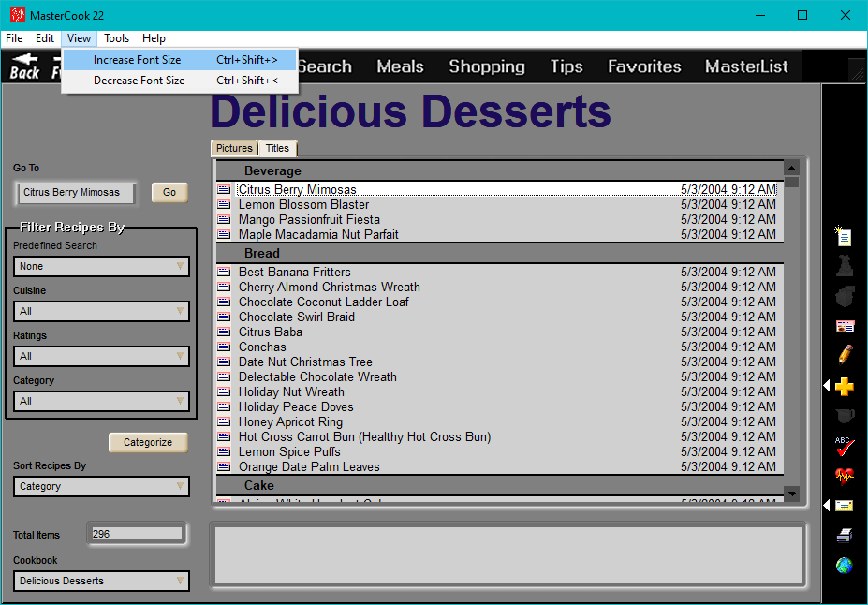Switch to the Titles tab

pos(277,148)
